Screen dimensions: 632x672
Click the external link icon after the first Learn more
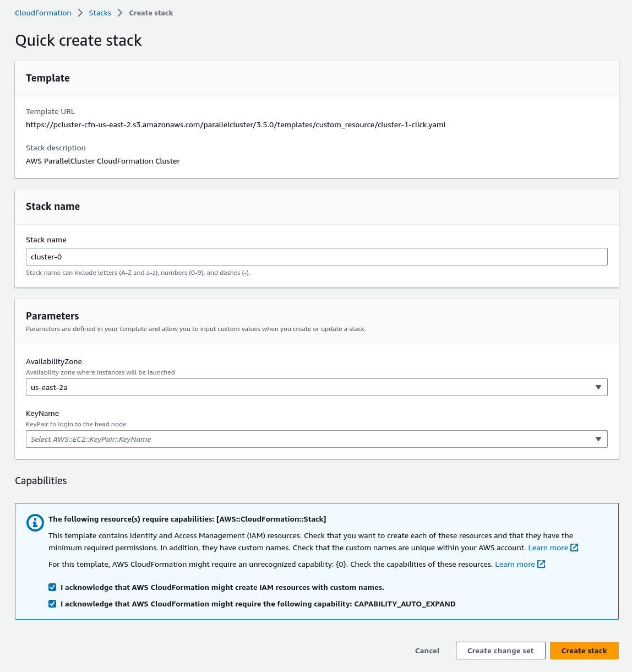(x=574, y=548)
